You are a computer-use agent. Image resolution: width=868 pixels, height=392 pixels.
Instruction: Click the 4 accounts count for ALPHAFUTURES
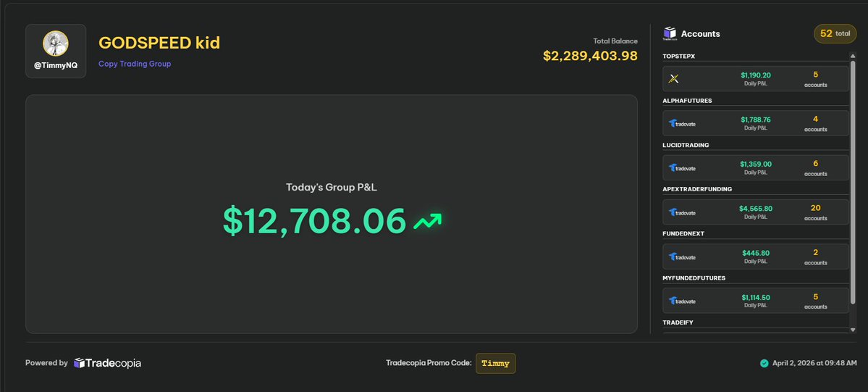[x=815, y=120]
